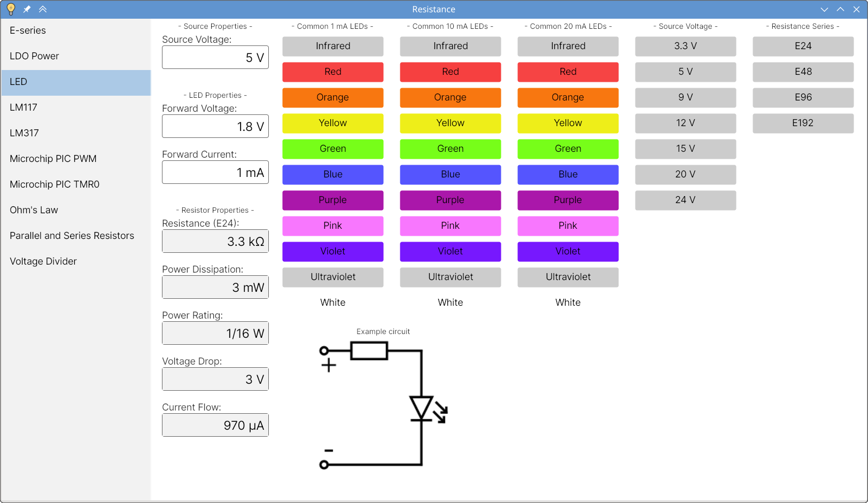Viewport: 868px width, 503px height.
Task: Select White under Common 20 mA LEDs
Action: (568, 303)
